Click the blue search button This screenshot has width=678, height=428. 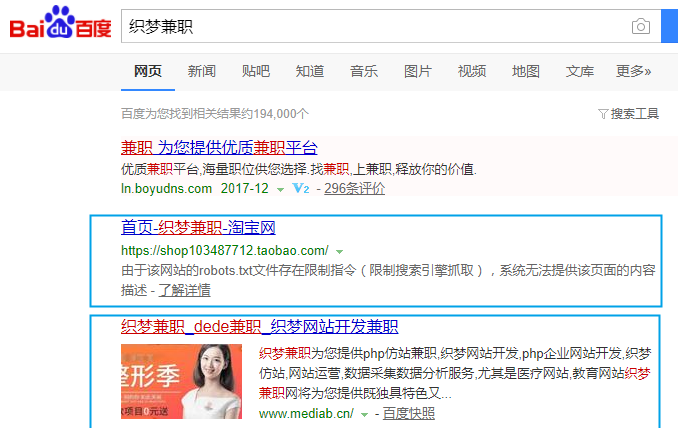point(669,26)
